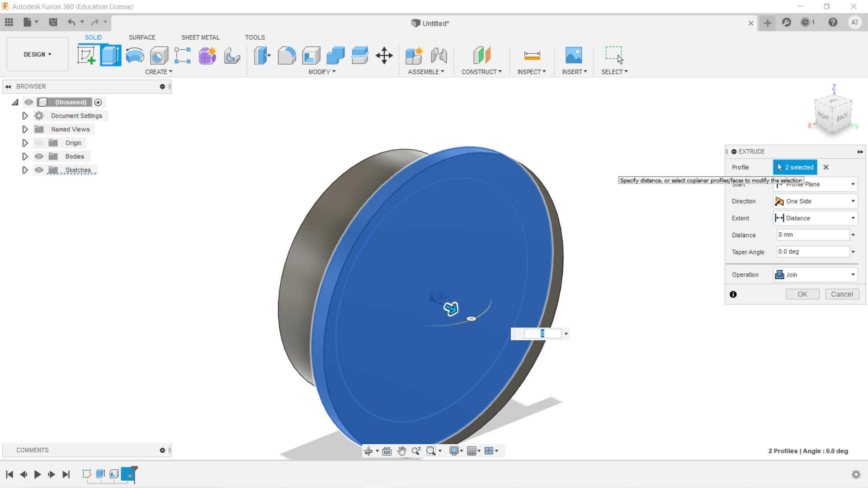Click the Create Sketch tool icon

click(86, 56)
